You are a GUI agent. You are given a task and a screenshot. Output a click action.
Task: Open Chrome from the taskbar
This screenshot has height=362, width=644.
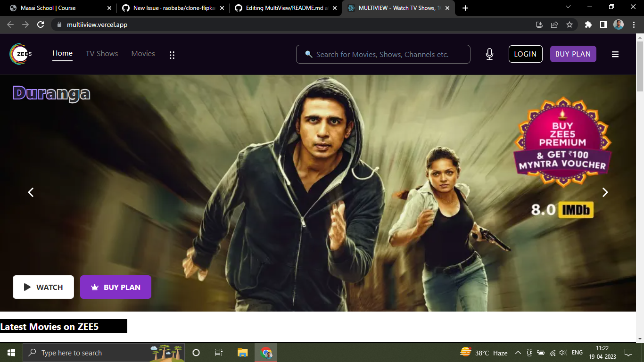point(265,352)
